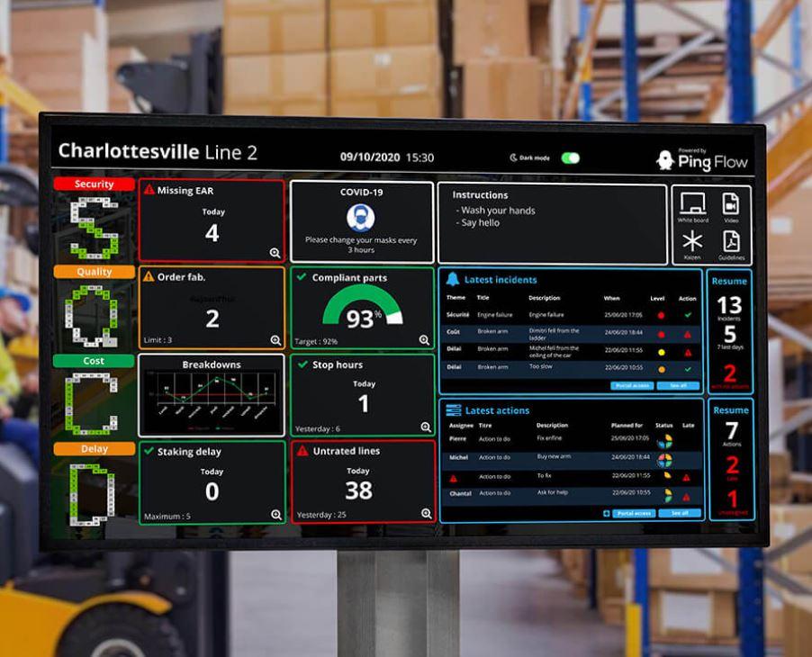
Task: Toggle the Dark mode switch
Action: pos(570,157)
